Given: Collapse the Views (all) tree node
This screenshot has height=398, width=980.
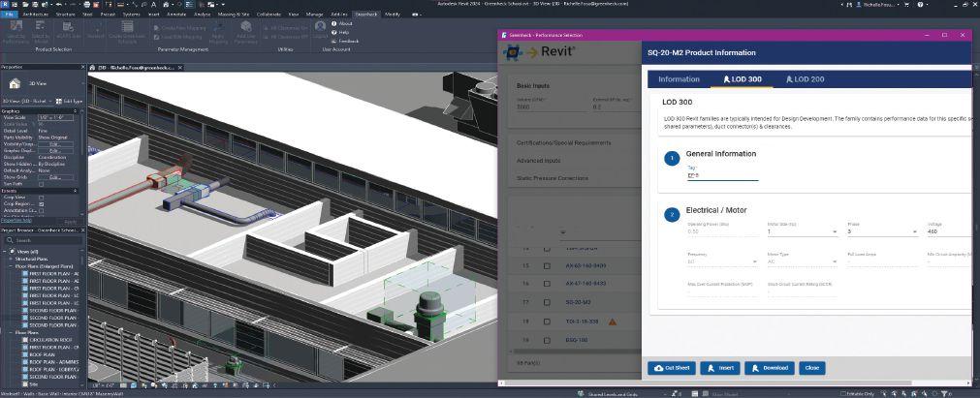Looking at the screenshot, I should 5,251.
